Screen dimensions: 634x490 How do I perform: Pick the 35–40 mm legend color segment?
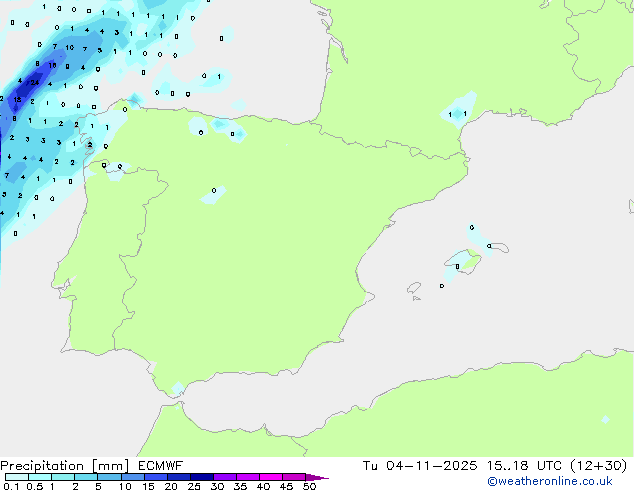248,477
